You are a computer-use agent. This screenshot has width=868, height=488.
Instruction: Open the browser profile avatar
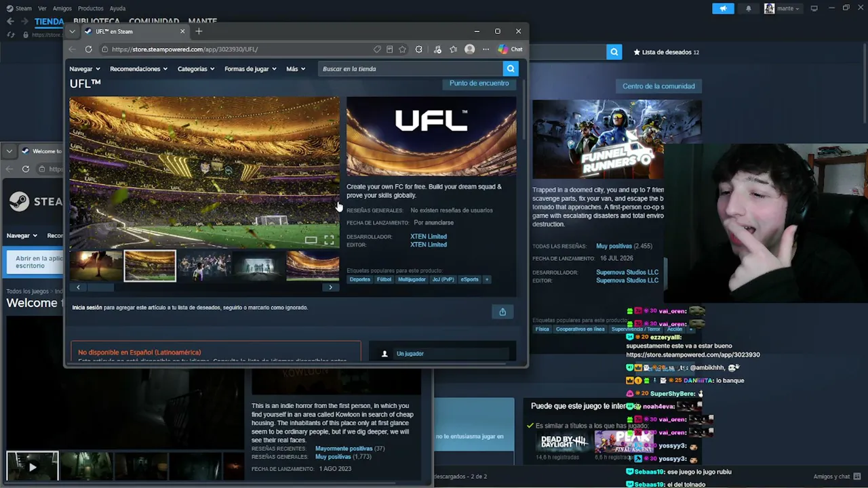pyautogui.click(x=469, y=49)
